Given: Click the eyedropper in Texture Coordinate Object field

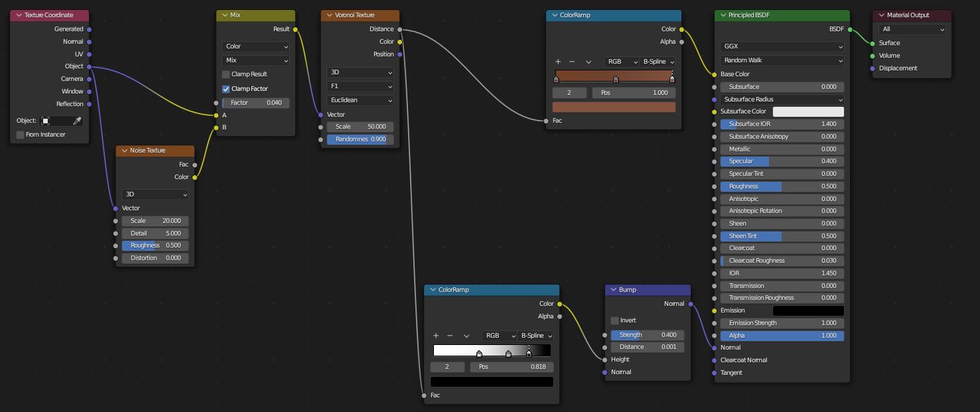Looking at the screenshot, I should pos(77,121).
